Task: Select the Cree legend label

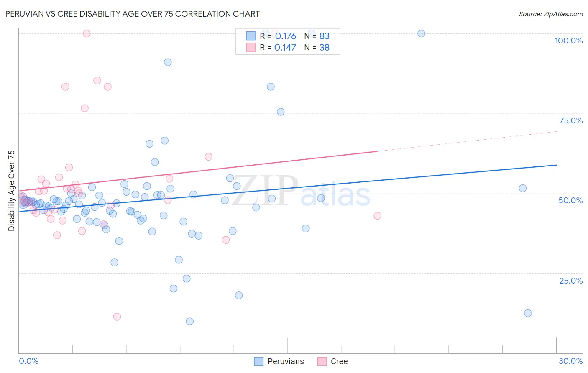Action: pyautogui.click(x=339, y=361)
